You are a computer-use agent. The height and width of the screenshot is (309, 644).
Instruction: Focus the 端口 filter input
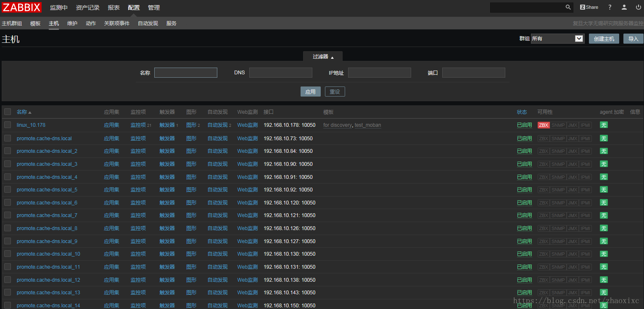[x=474, y=73]
